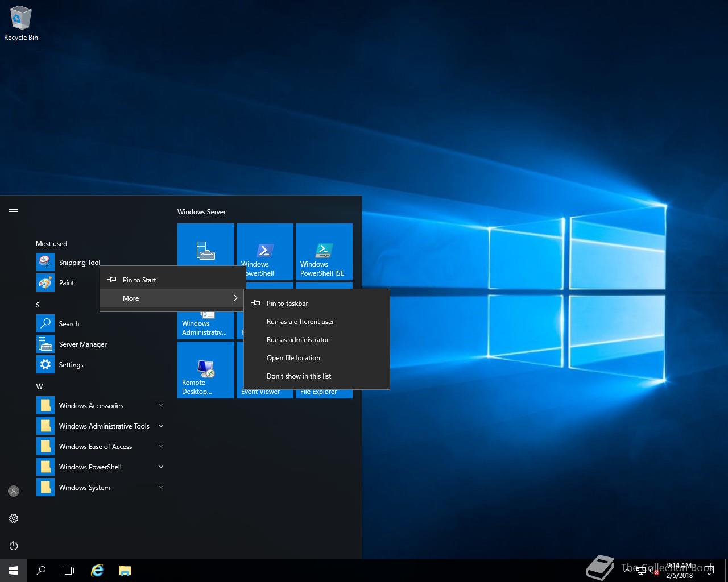Screen dimensions: 728x582
Task: Expand Windows Ease of Access chevron
Action: [161, 446]
